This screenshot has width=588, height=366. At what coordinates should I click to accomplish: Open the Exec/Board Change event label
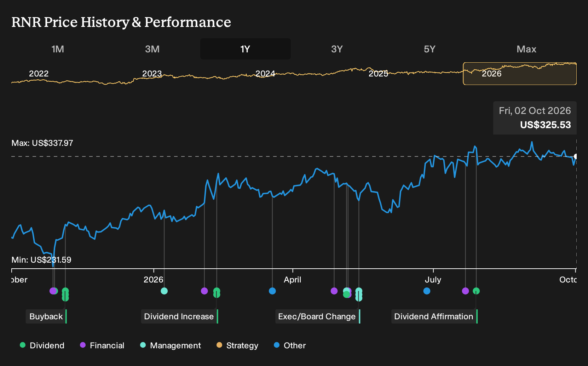317,316
